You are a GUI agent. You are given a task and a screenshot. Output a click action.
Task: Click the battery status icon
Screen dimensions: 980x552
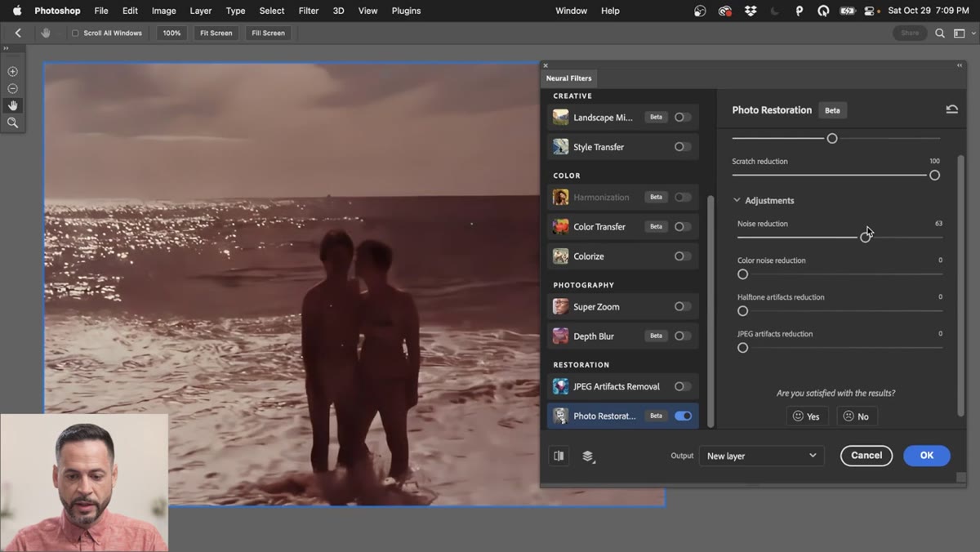tap(848, 11)
